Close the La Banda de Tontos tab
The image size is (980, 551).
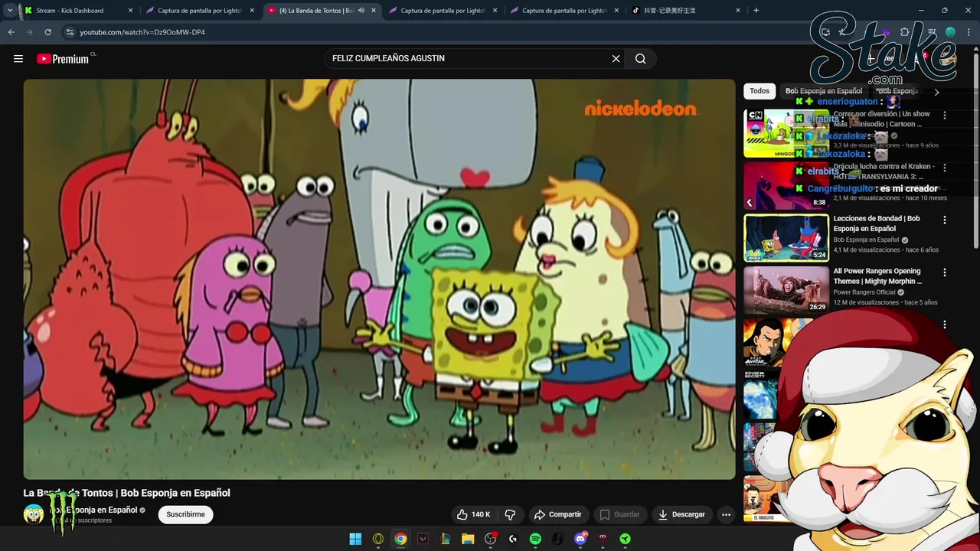tap(374, 11)
